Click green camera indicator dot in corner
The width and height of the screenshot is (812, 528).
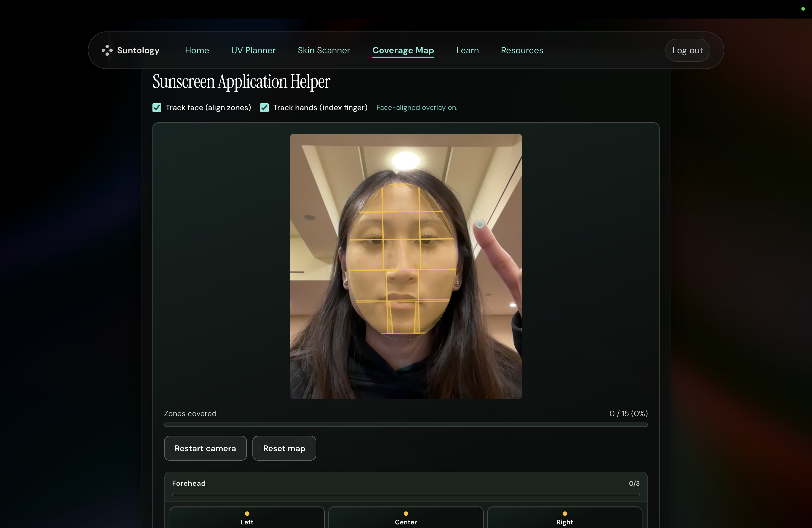click(803, 9)
